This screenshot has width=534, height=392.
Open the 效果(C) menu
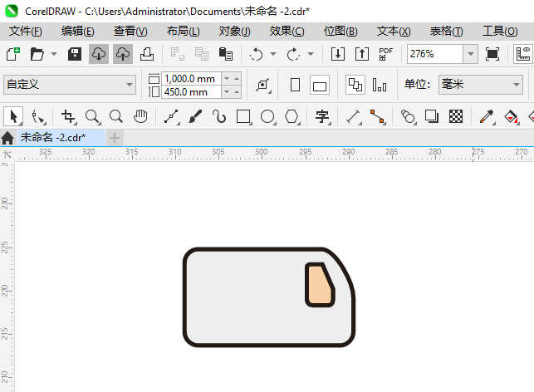287,32
